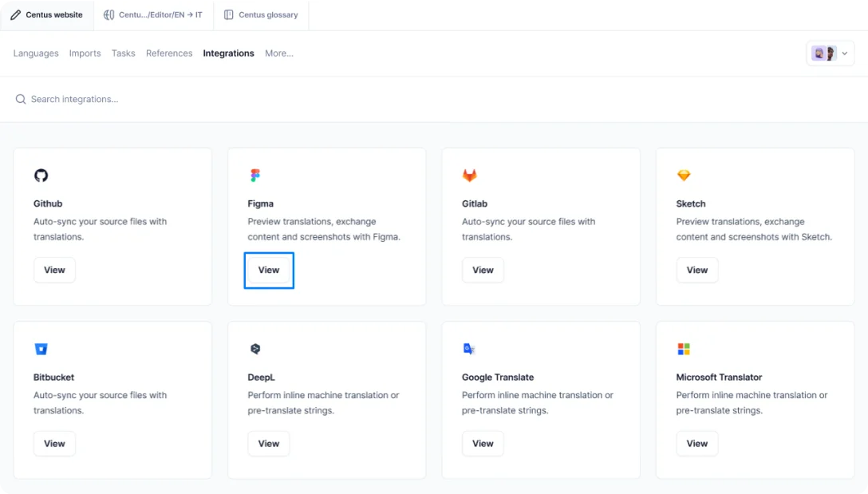View the Github integration
This screenshot has height=494, width=868.
point(54,270)
